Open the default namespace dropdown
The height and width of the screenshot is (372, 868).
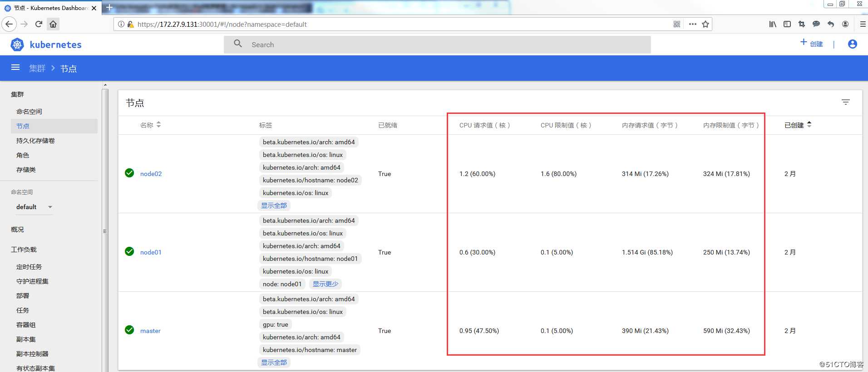coord(35,207)
